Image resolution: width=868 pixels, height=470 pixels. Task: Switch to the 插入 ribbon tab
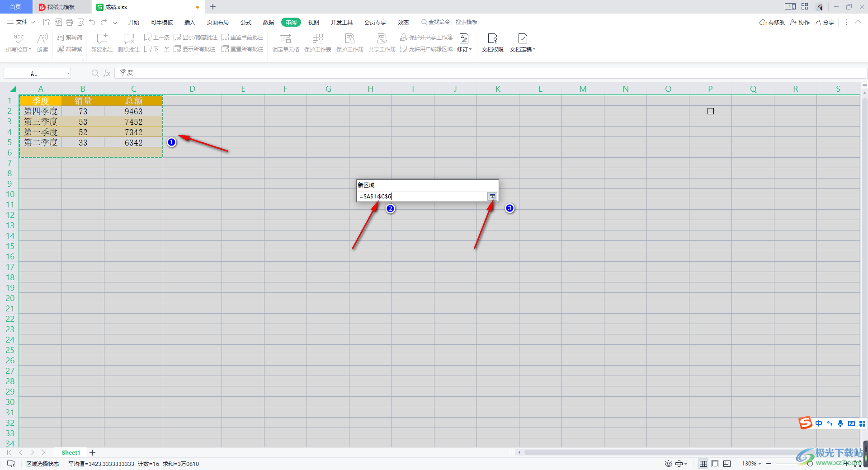(190, 22)
